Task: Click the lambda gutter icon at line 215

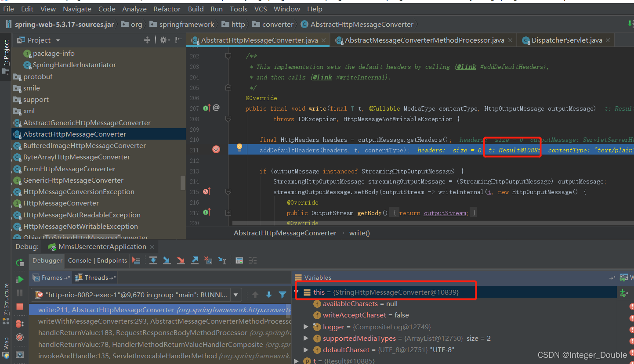Action: pos(207,191)
